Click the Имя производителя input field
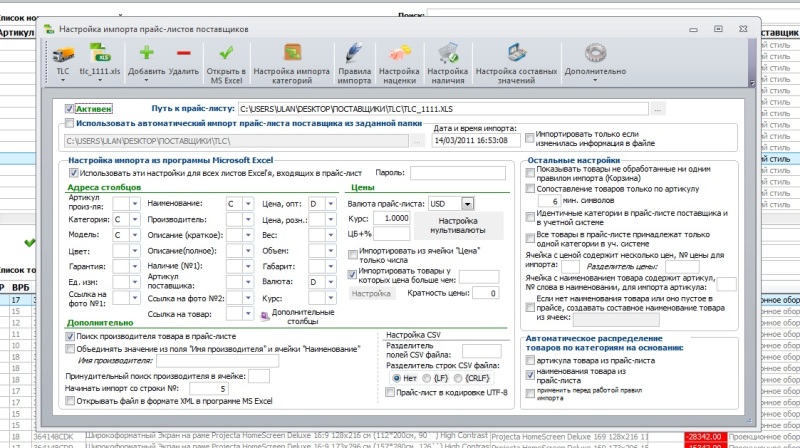 pos(217,361)
